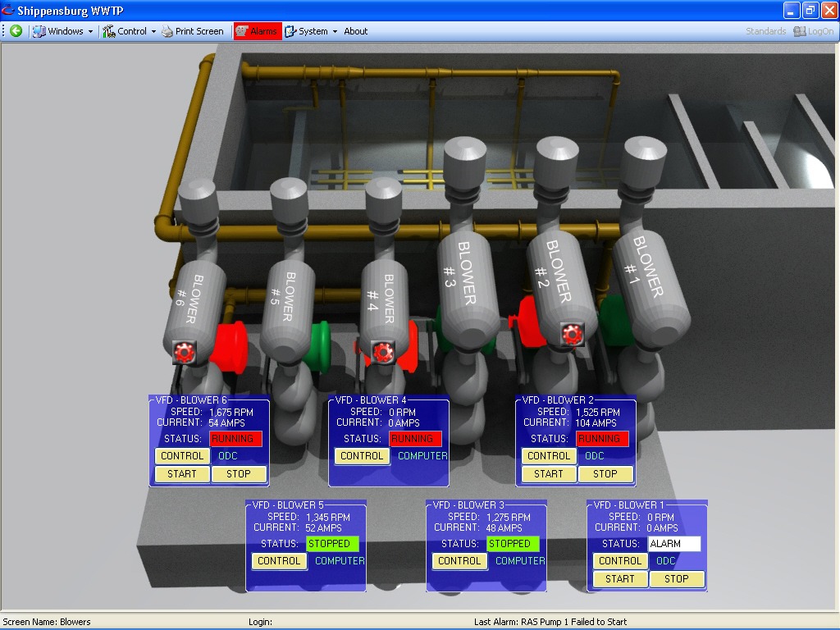
Task: Click the ALARM status field of Blower 1
Action: 673,544
